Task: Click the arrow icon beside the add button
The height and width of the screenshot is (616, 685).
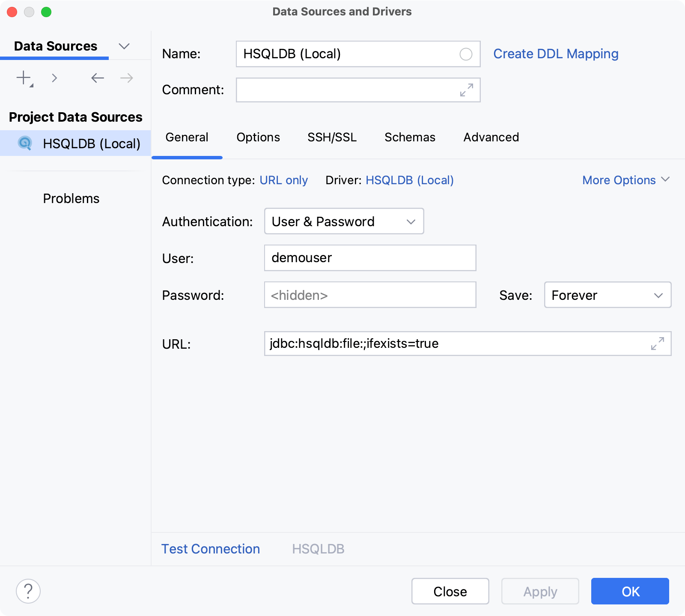Action: (x=54, y=78)
